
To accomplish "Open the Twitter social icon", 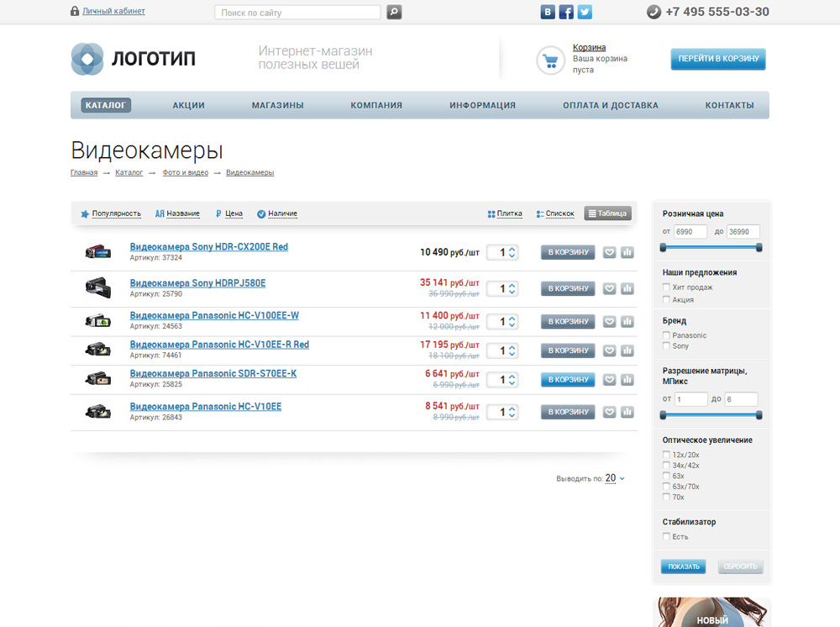I will tap(585, 12).
